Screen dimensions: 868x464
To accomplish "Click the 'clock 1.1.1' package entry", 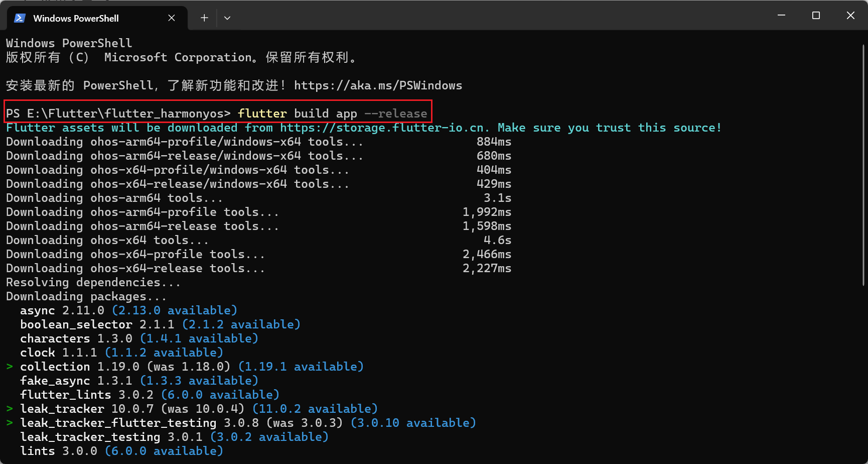I will [59, 353].
